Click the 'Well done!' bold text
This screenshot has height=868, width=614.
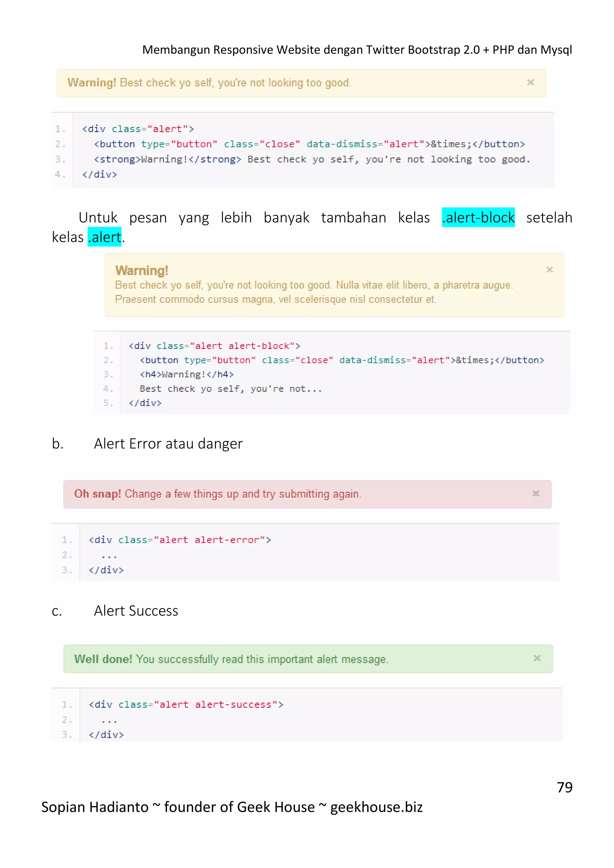point(103,659)
